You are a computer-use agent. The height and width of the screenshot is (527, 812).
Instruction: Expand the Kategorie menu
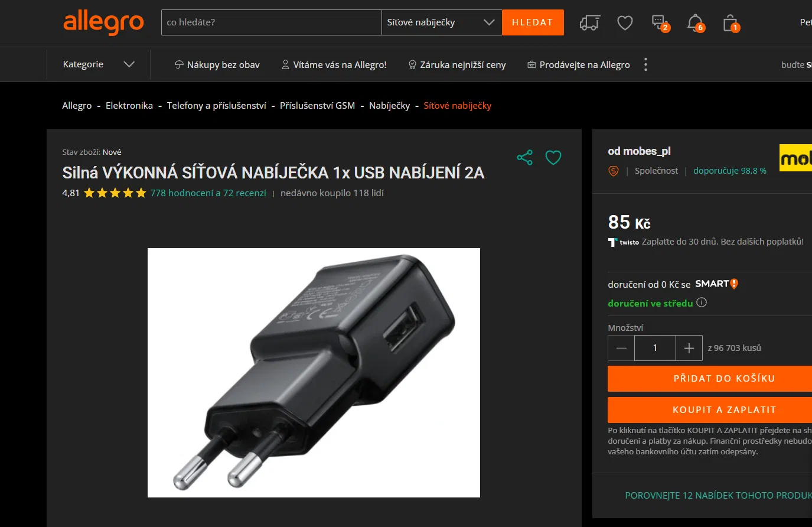click(99, 64)
